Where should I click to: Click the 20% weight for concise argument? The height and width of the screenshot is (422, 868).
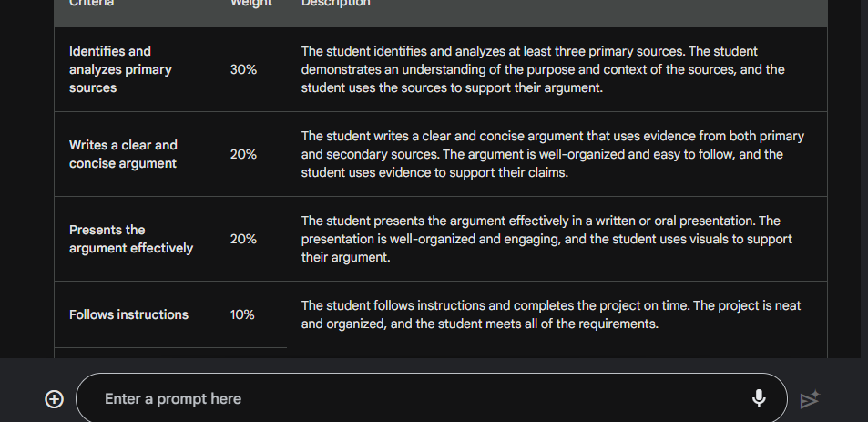(243, 155)
